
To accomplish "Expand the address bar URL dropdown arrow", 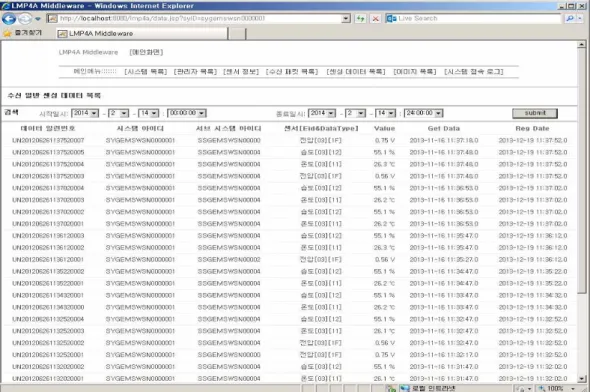I will (x=346, y=18).
